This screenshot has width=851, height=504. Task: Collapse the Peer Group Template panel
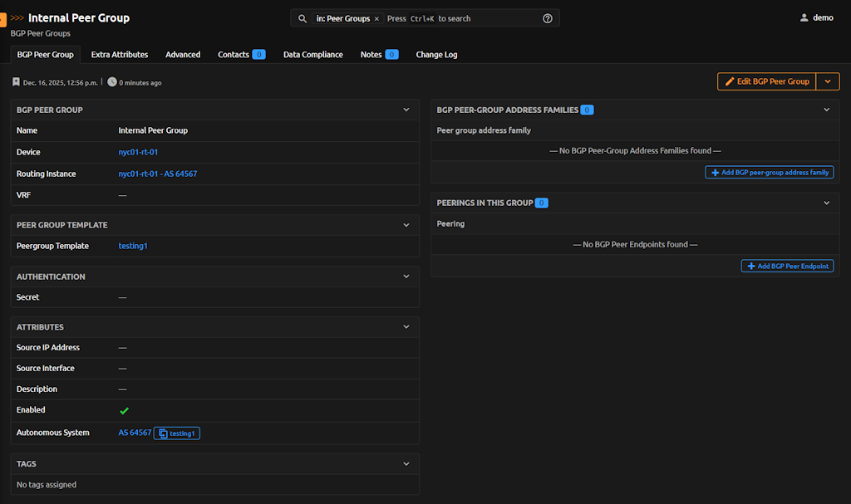(x=406, y=225)
